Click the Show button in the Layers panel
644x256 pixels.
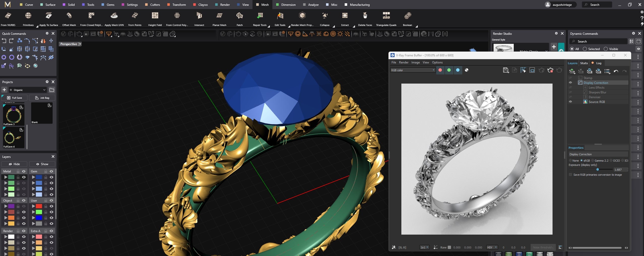click(42, 164)
